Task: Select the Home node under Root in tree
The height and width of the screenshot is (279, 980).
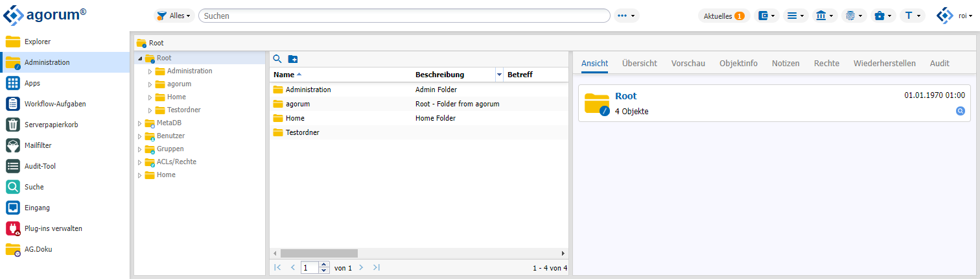Action: 176,97
